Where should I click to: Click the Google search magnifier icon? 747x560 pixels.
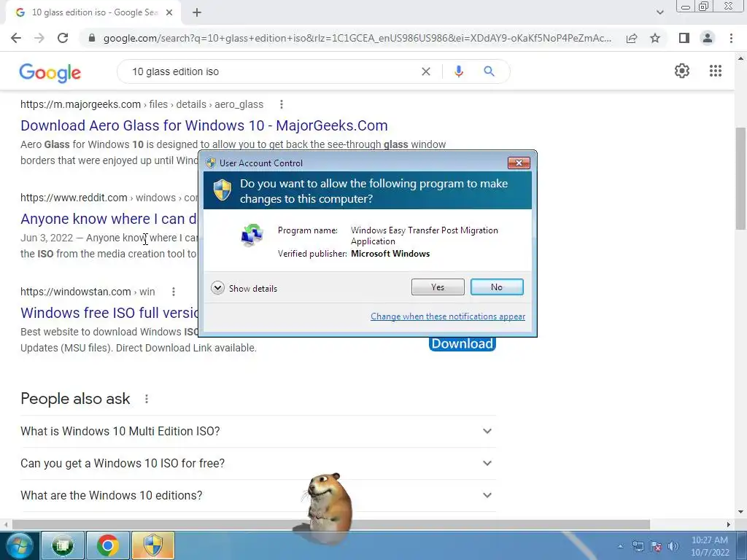point(489,71)
